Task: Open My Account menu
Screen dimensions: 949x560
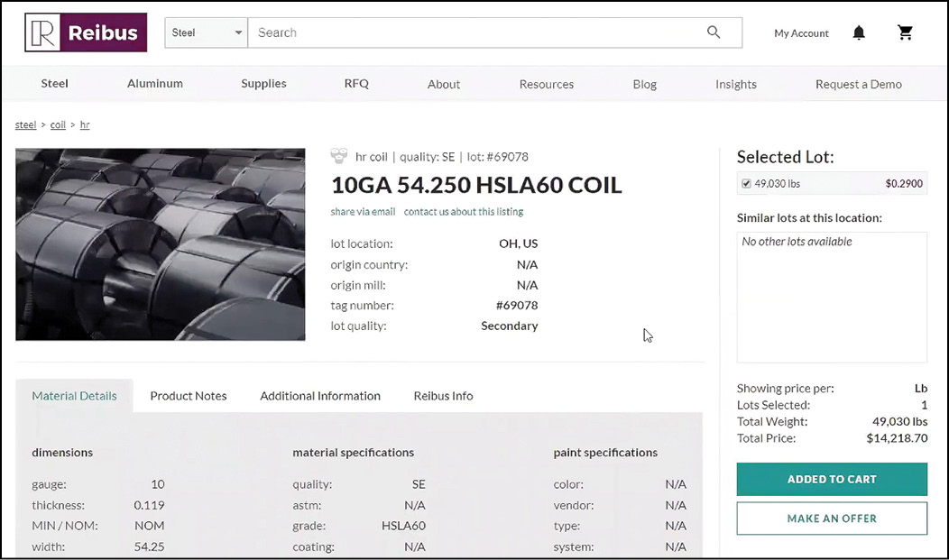Action: click(801, 33)
